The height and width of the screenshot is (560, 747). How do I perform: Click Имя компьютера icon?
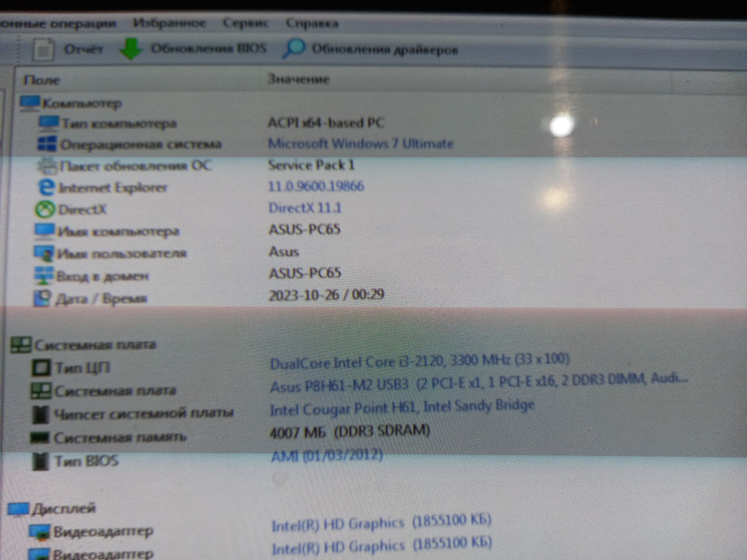(x=44, y=231)
